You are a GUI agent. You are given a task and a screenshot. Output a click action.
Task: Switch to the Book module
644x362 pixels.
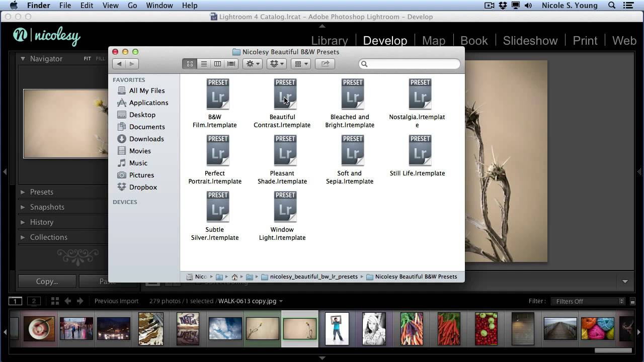474,41
